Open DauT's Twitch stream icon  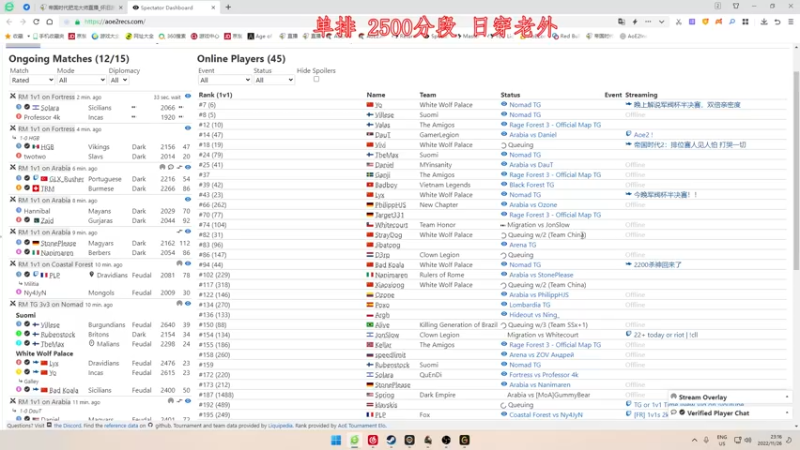point(629,134)
